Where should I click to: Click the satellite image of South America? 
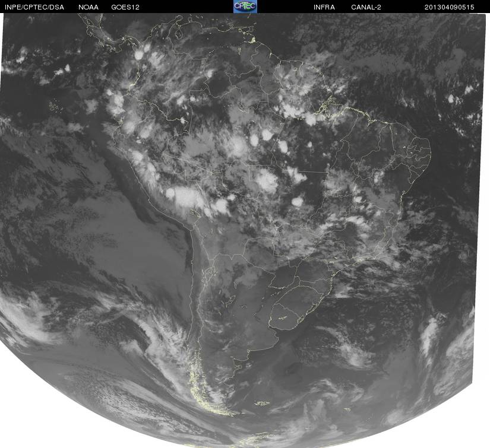coord(242,230)
